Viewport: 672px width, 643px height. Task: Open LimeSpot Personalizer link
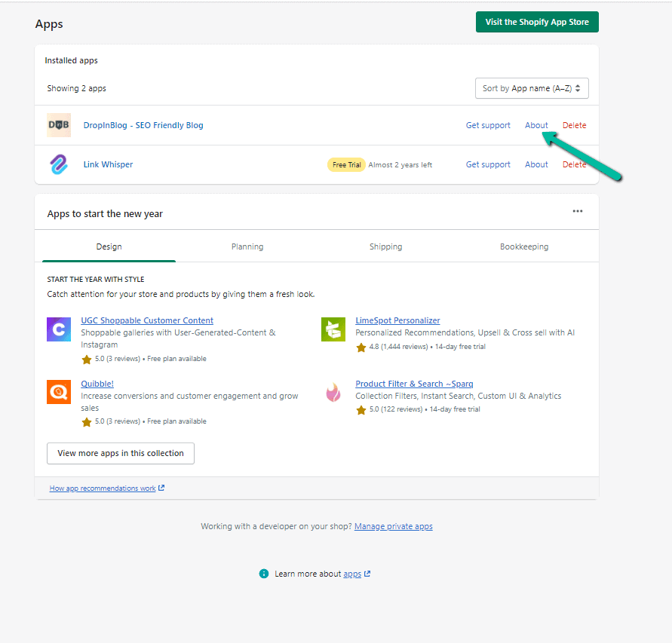click(x=397, y=320)
